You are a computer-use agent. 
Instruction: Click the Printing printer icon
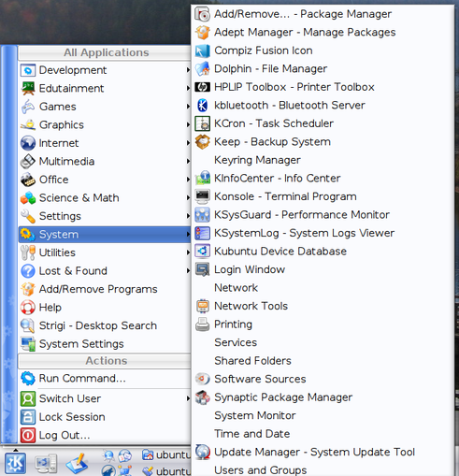point(203,325)
